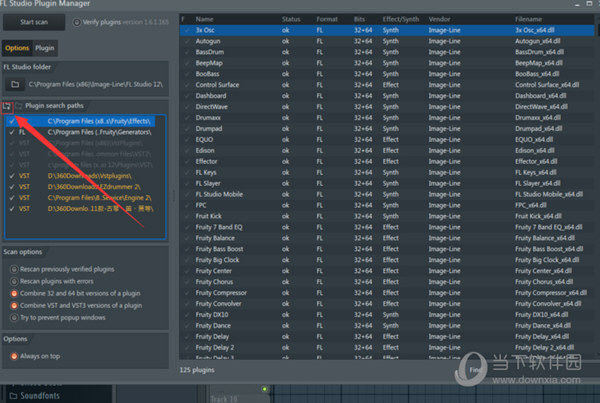600x403 pixels.
Task: Sort list by Format column header
Action: [327, 19]
